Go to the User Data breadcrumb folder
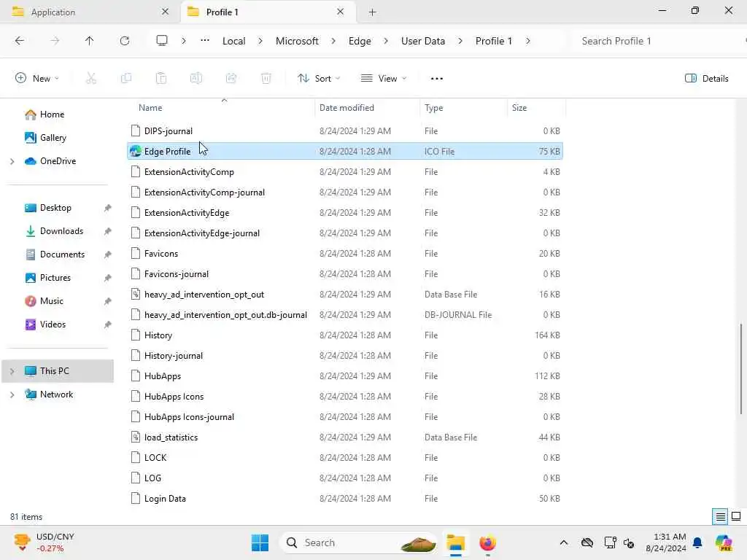 423,41
